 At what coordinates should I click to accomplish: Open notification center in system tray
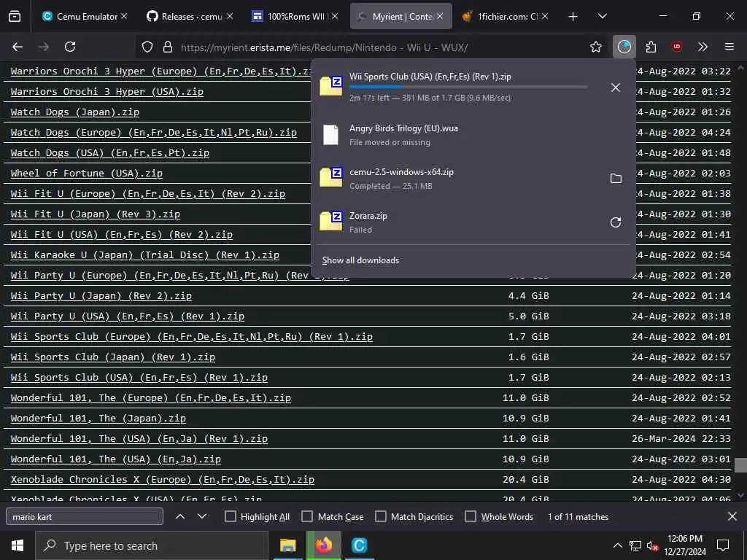[723, 545]
